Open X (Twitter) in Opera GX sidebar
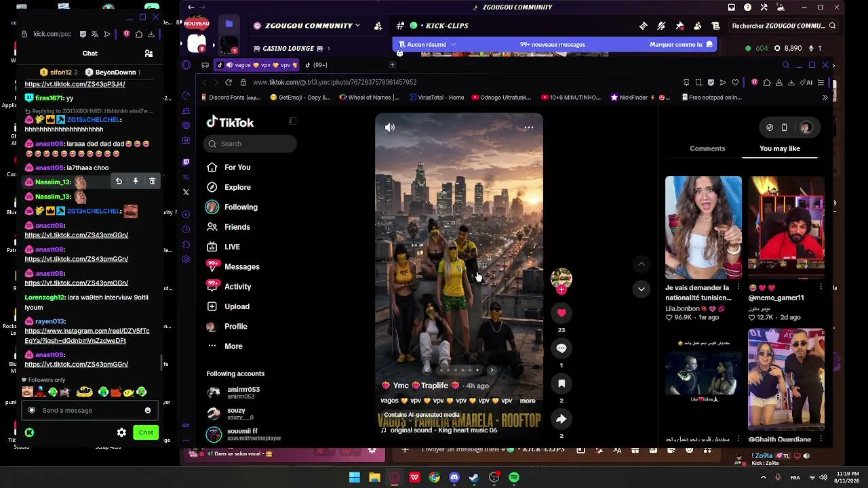Screen dimensions: 868x488 tap(186, 192)
